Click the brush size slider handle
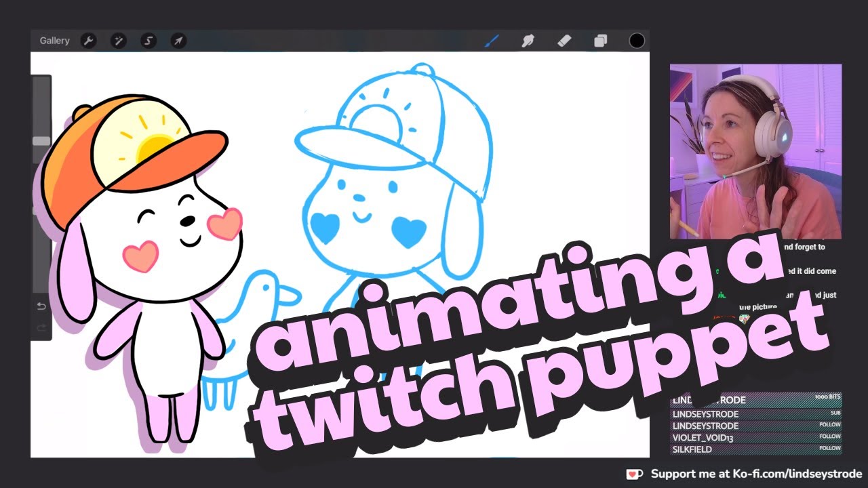Screen dimensions: 868x488 pyautogui.click(x=41, y=141)
